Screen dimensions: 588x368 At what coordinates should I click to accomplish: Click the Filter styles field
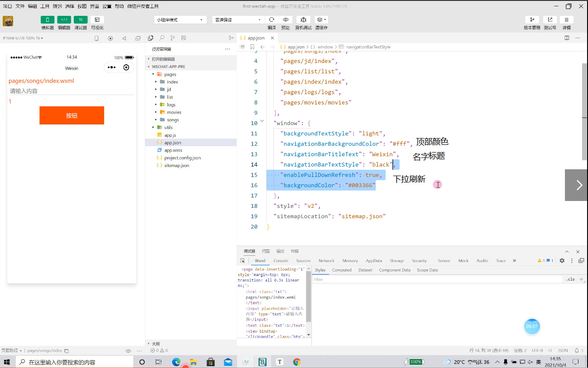437,279
